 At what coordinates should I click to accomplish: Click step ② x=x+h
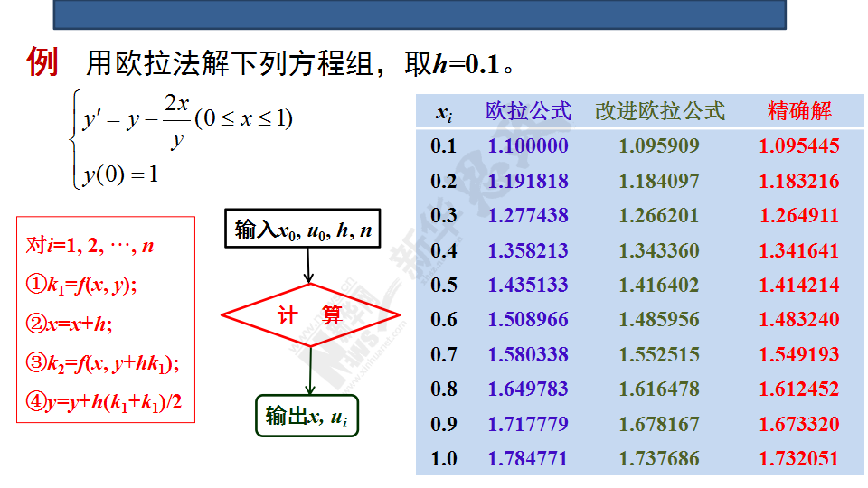(70, 324)
